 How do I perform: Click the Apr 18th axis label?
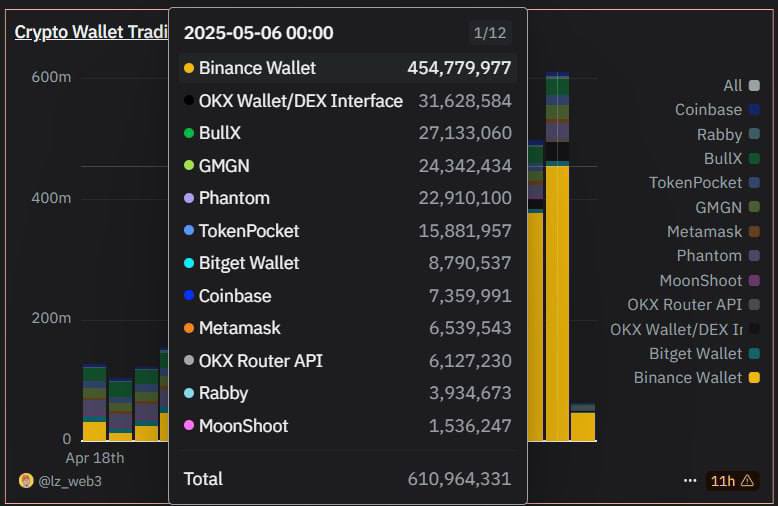95,458
